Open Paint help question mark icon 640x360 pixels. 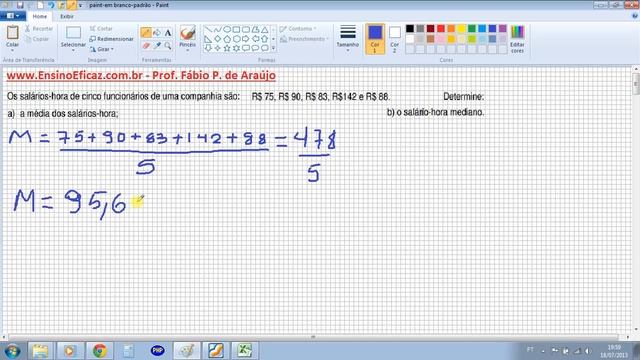(x=635, y=16)
